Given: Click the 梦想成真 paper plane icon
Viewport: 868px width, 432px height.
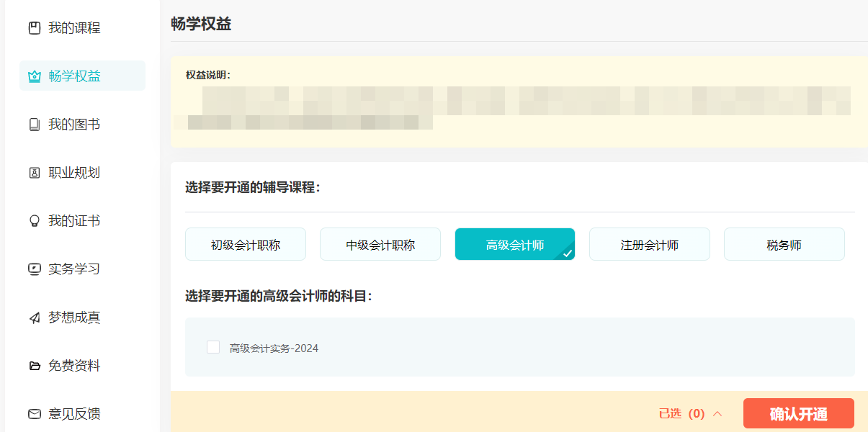Looking at the screenshot, I should click(33, 317).
